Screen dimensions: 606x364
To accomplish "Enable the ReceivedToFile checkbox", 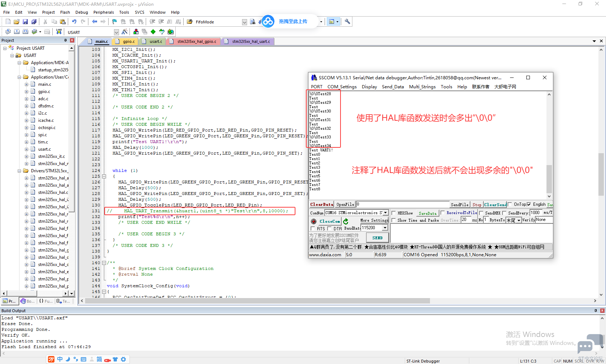I will pyautogui.click(x=443, y=213).
